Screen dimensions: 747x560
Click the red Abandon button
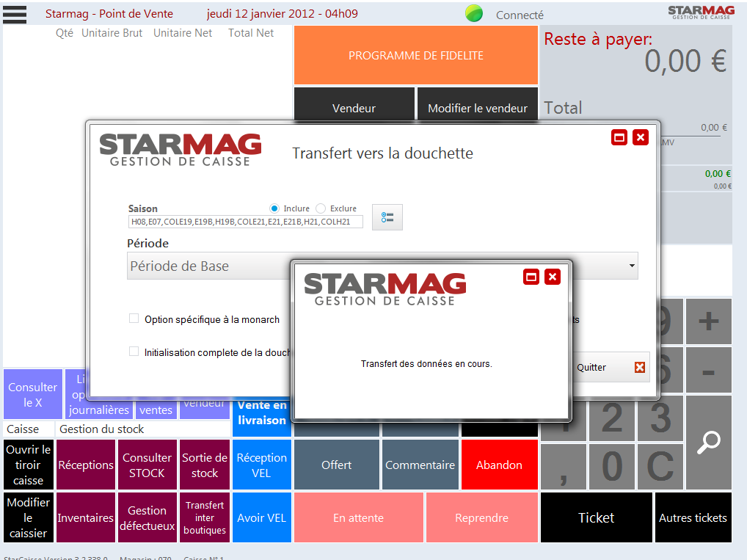pyautogui.click(x=499, y=465)
